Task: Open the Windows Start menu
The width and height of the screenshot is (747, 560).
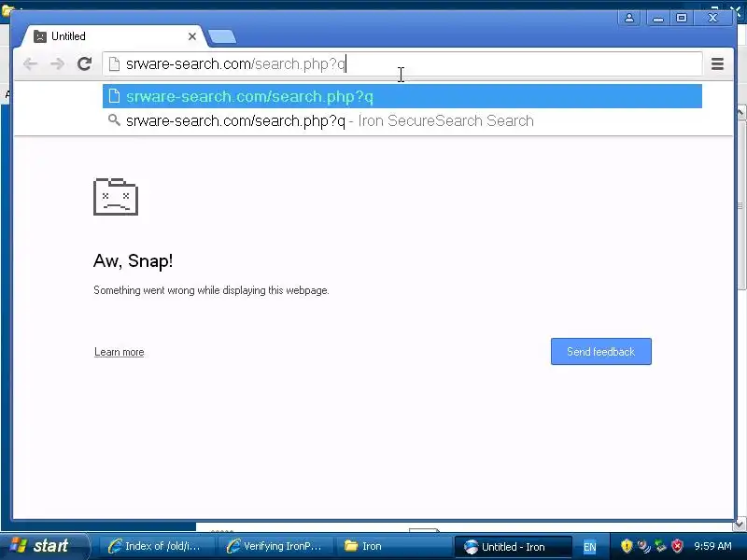Action: [44, 546]
